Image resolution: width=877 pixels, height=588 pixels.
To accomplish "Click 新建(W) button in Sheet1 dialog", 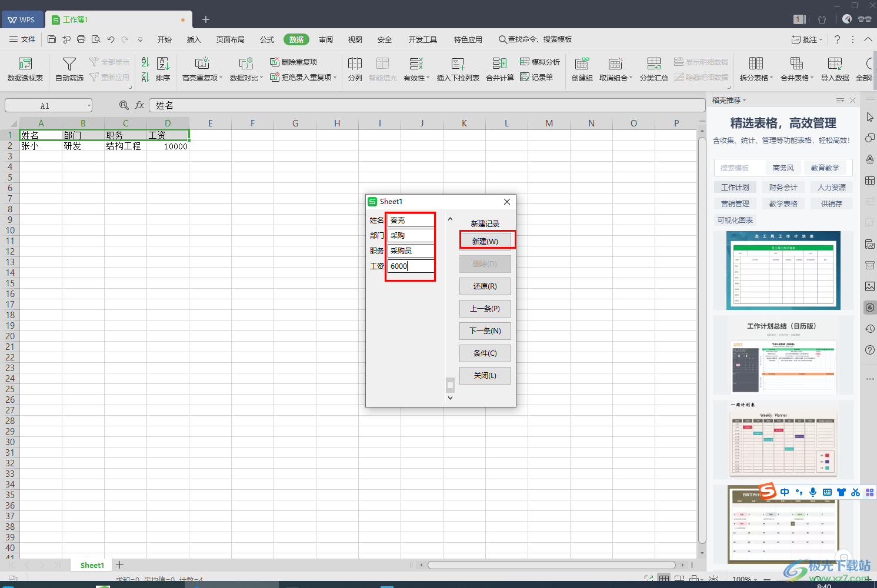I will [x=485, y=241].
